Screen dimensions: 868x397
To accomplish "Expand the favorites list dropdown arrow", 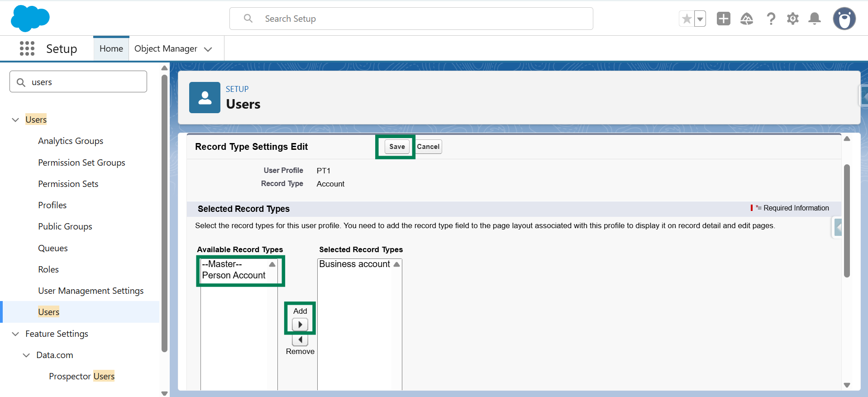I will [x=700, y=19].
